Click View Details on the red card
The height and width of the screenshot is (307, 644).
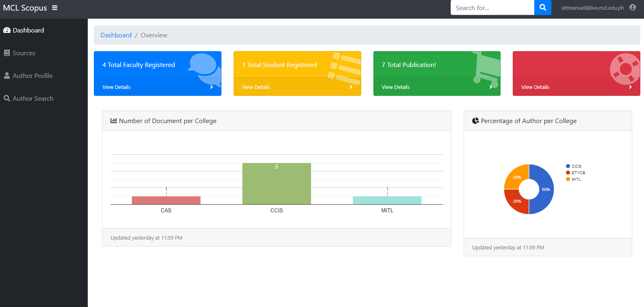pos(535,87)
